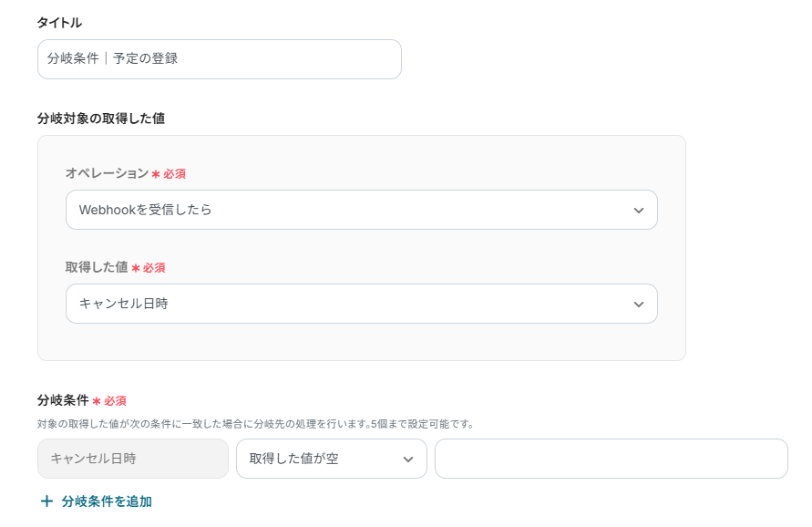This screenshot has width=812, height=527.
Task: Click the chevron arrow beside 取得した値が空
Action: click(x=408, y=460)
